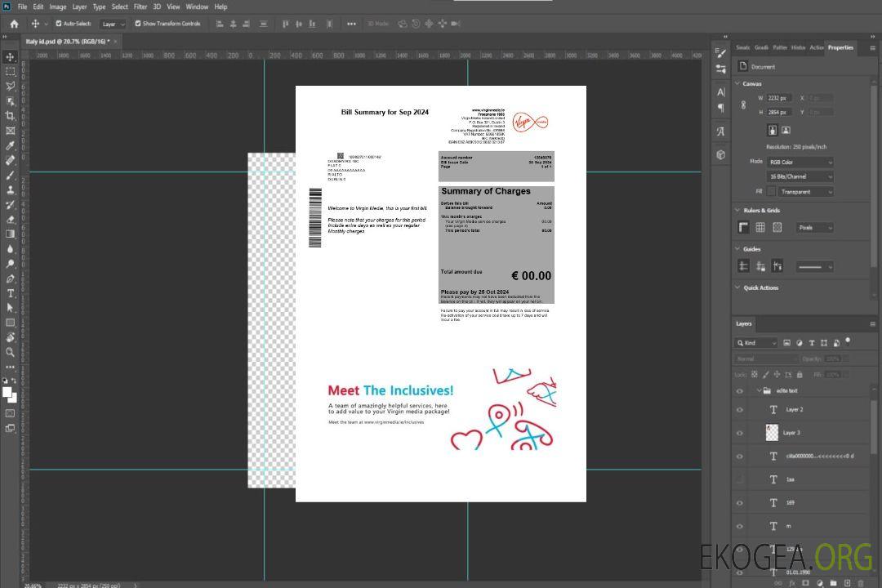Set canvas orientation to landscape
The width and height of the screenshot is (882, 588).
pos(786,131)
